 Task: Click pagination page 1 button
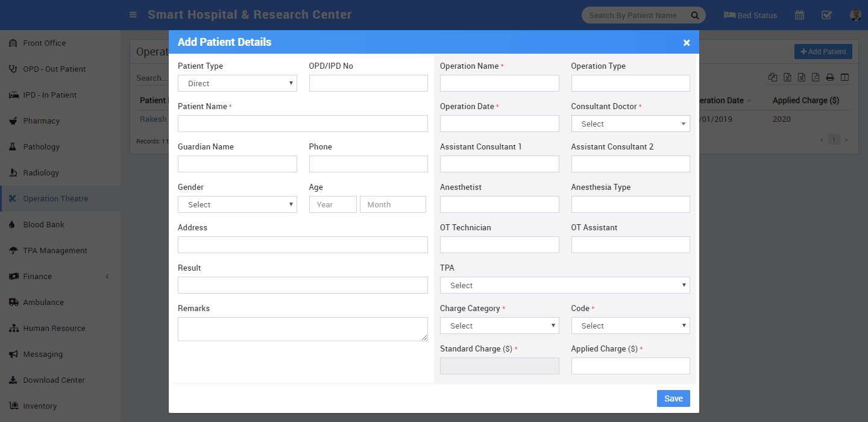(x=834, y=140)
